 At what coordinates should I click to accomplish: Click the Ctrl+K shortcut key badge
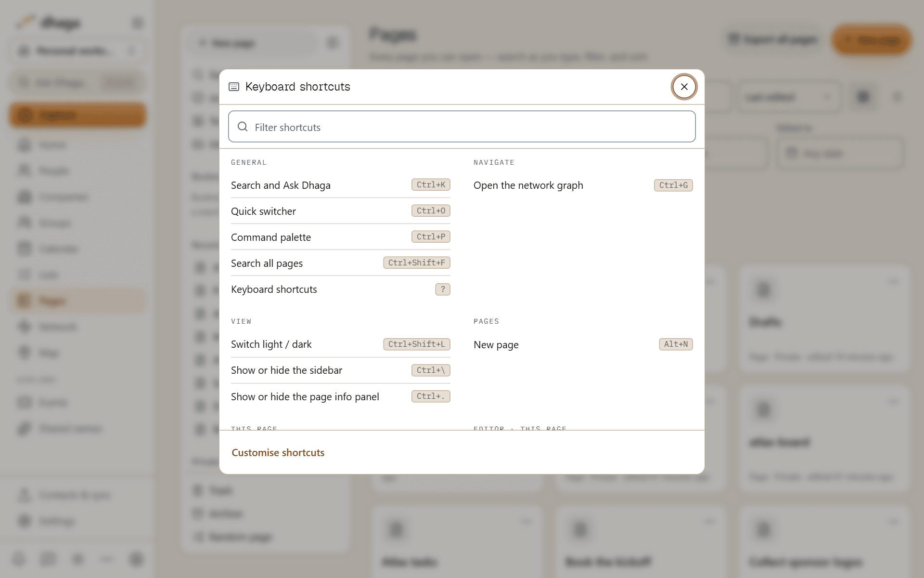(431, 185)
